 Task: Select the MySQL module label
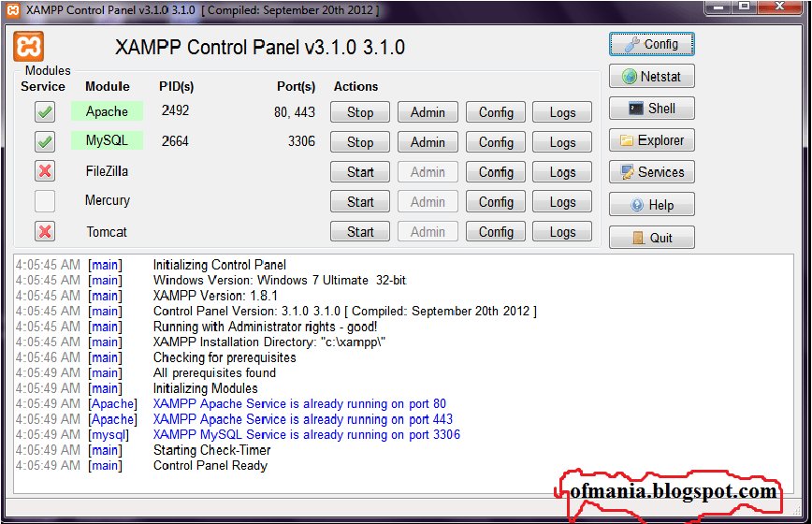tap(107, 140)
